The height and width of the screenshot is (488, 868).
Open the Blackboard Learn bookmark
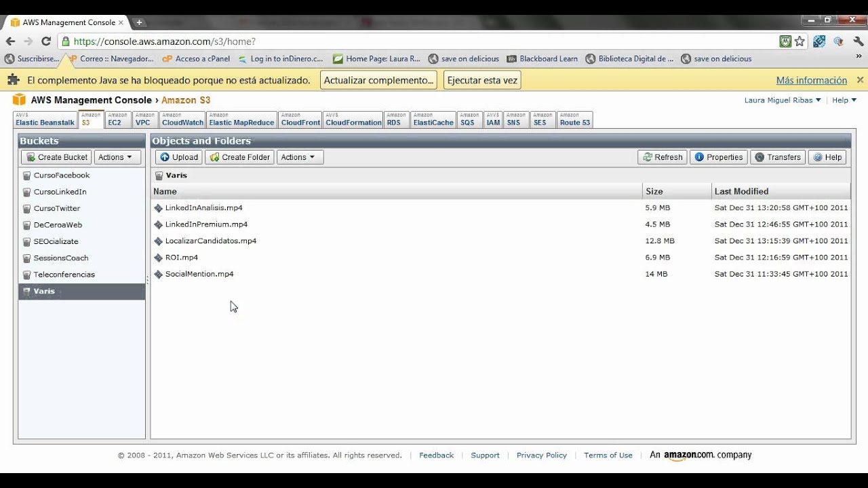click(x=542, y=59)
